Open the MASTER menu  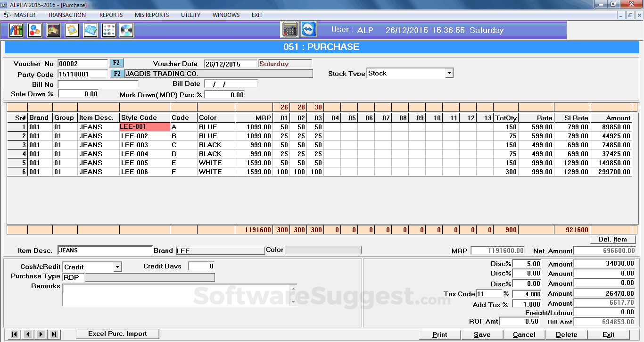(x=25, y=15)
